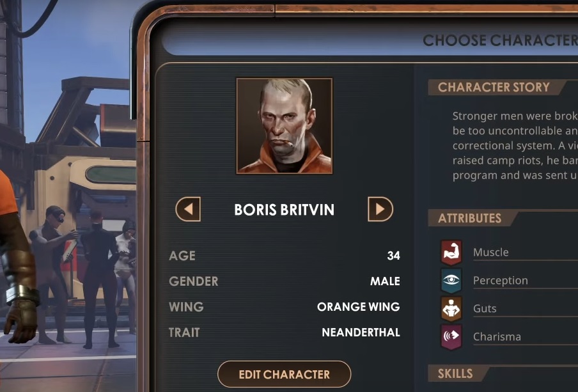The width and height of the screenshot is (578, 392).
Task: Click the Edit Character button
Action: (285, 374)
